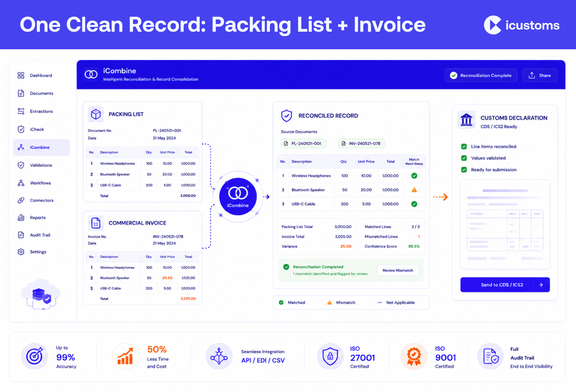Open the Dashboard grid icon in sidebar

click(21, 75)
